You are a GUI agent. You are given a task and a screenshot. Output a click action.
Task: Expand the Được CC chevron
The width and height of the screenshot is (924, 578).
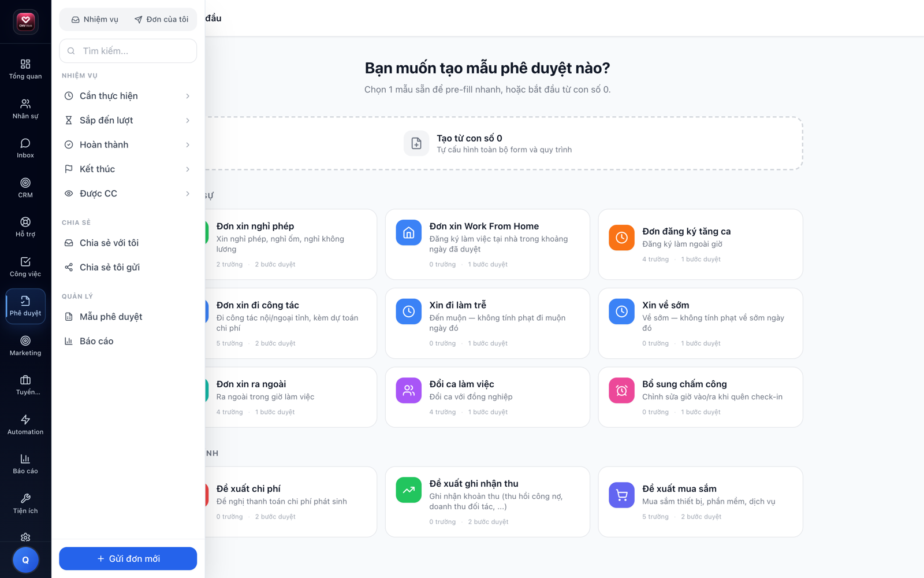point(188,194)
